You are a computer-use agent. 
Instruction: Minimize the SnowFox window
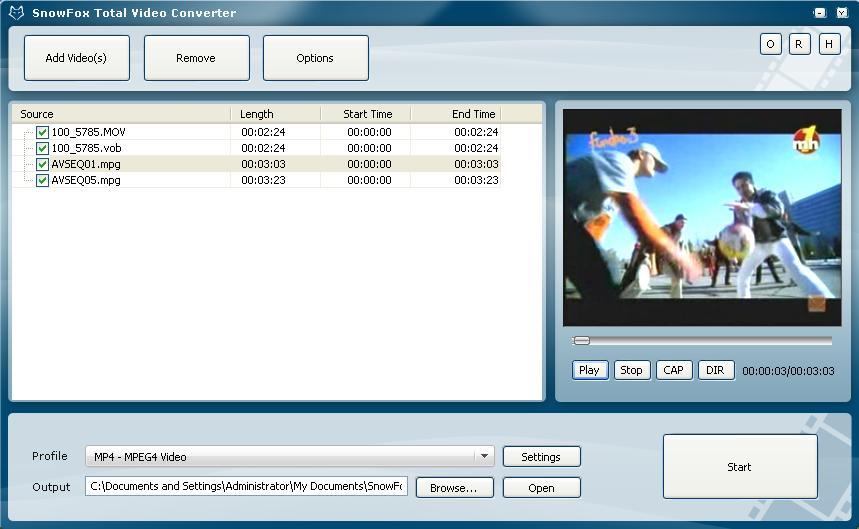(x=820, y=13)
